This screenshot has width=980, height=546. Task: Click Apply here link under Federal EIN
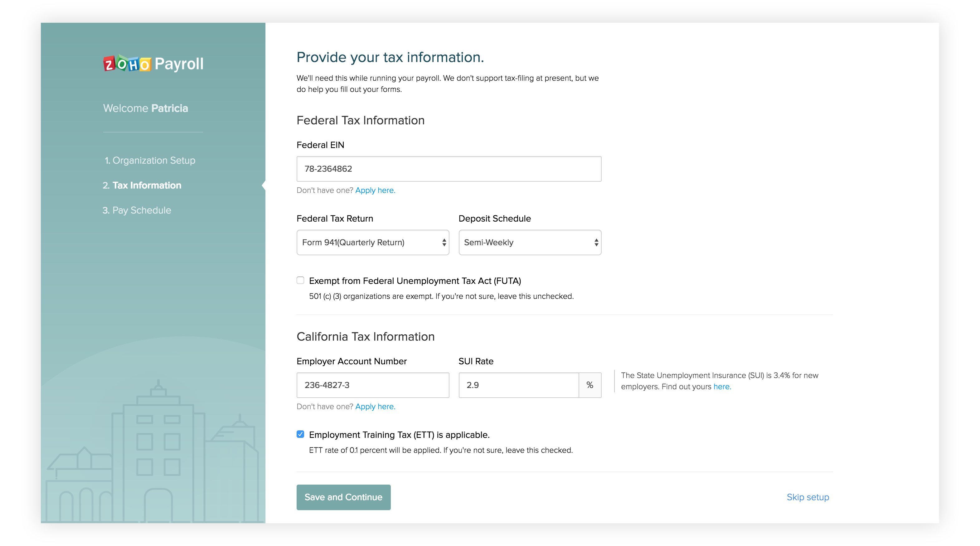point(375,190)
